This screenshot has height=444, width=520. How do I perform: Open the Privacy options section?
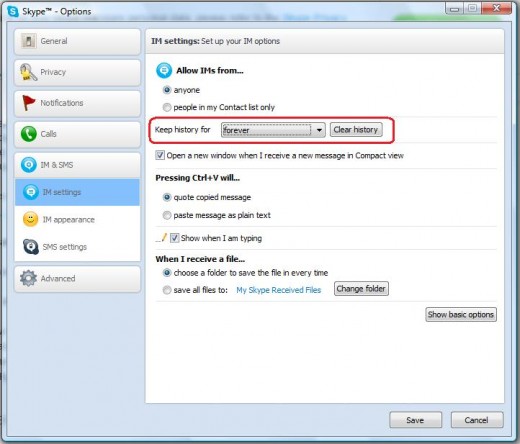(77, 72)
